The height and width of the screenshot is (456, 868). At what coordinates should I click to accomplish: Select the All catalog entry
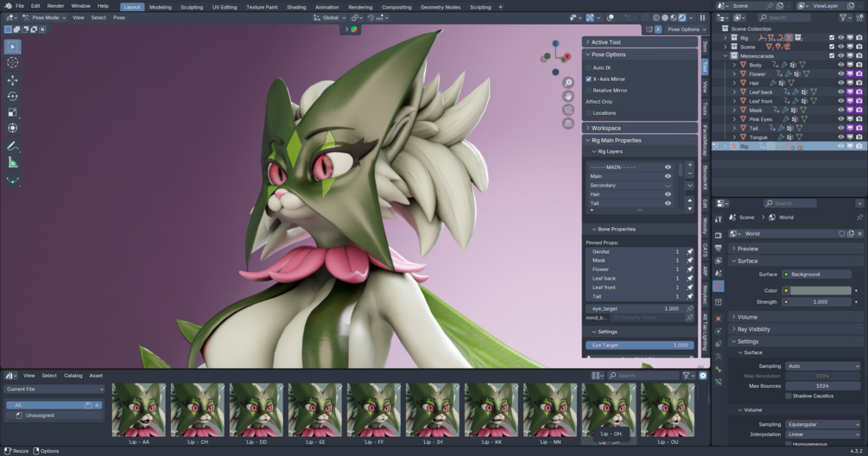(54, 405)
